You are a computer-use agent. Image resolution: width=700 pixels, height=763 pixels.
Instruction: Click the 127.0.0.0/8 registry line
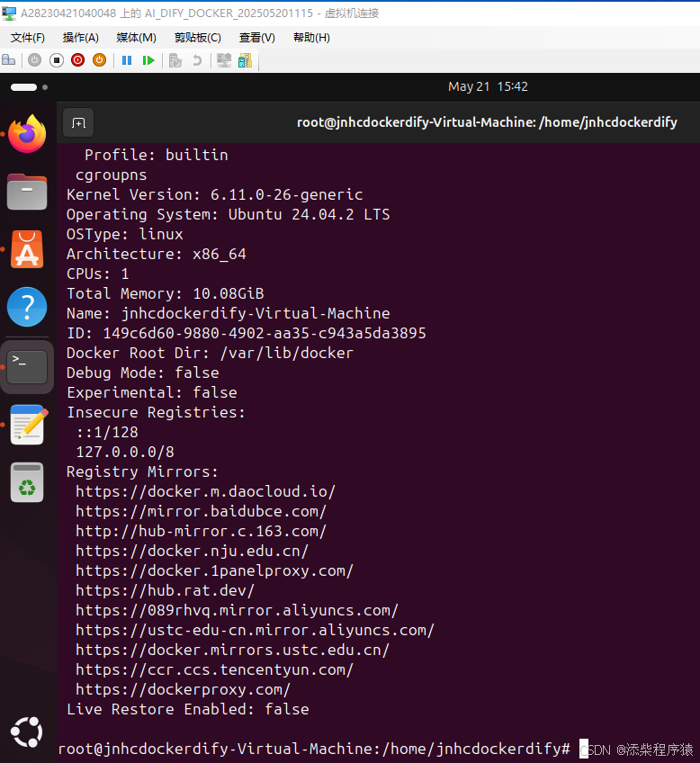pos(124,452)
